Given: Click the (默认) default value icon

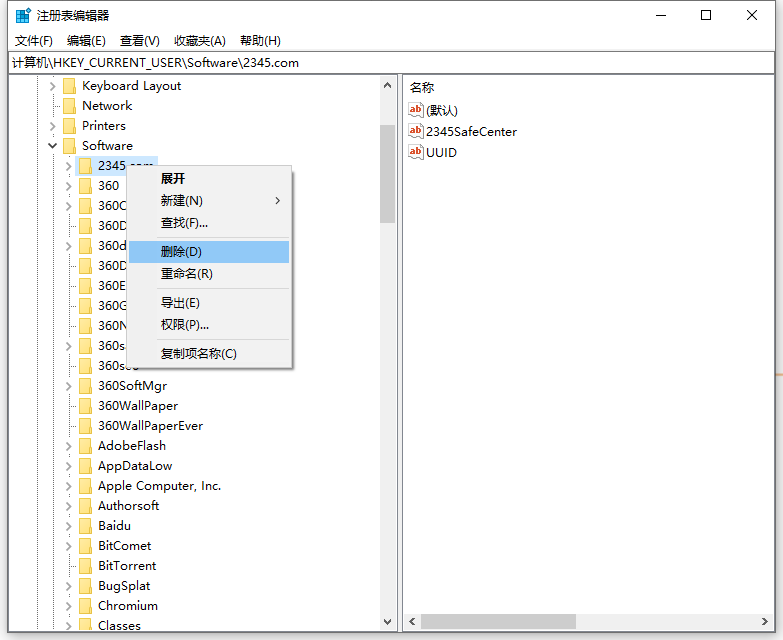Looking at the screenshot, I should pyautogui.click(x=416, y=110).
